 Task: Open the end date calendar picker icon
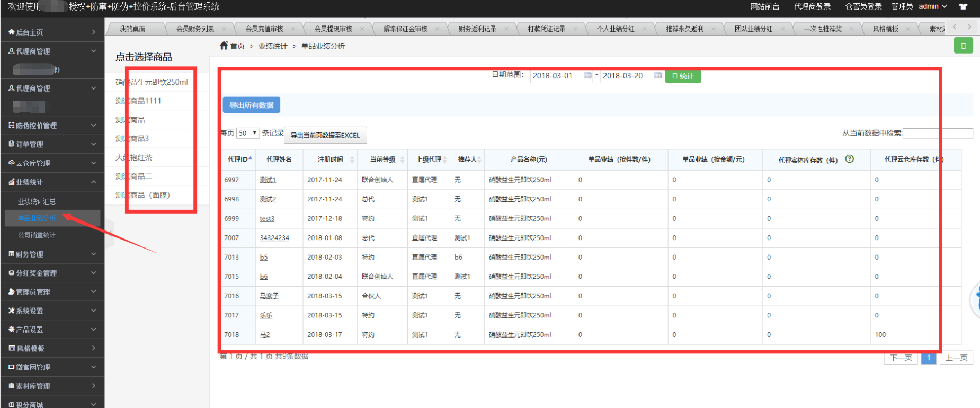(x=657, y=76)
